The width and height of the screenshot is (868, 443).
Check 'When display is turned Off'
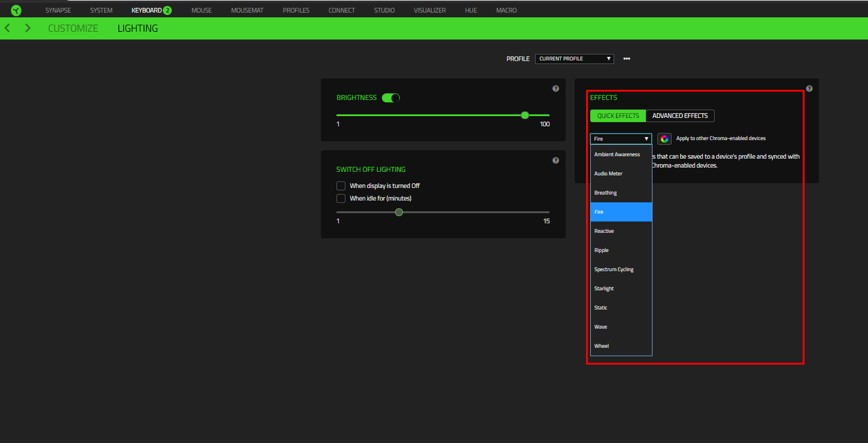coord(341,186)
